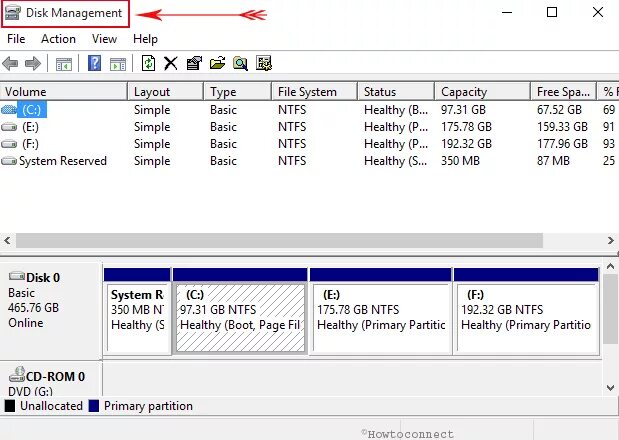
Task: Click the 87 MB free space cell
Action: [x=553, y=161]
